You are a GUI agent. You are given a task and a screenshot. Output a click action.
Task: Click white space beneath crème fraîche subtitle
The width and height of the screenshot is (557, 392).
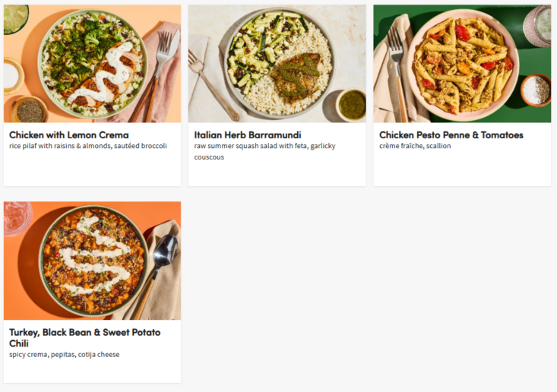(462, 169)
